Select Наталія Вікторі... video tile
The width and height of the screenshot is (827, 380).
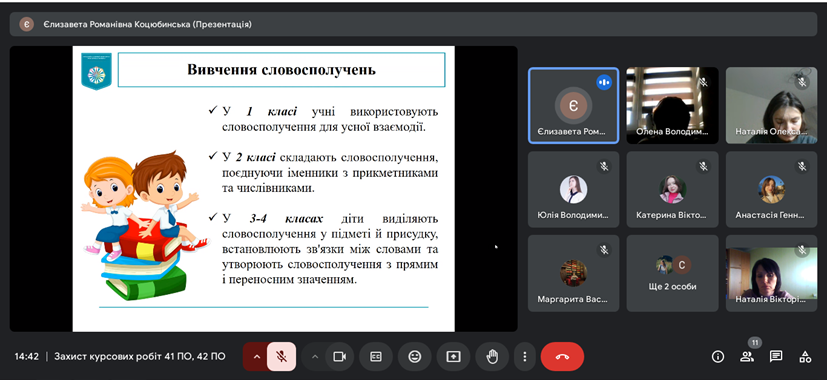[771, 273]
